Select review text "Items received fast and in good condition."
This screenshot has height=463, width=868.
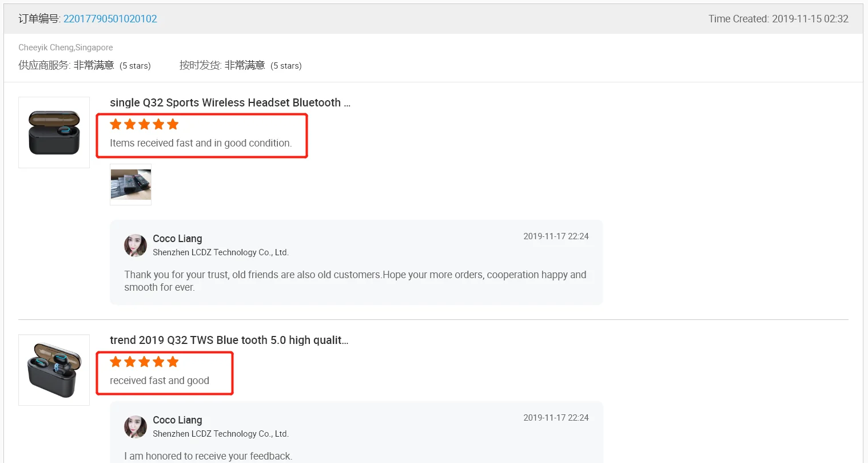[201, 143]
